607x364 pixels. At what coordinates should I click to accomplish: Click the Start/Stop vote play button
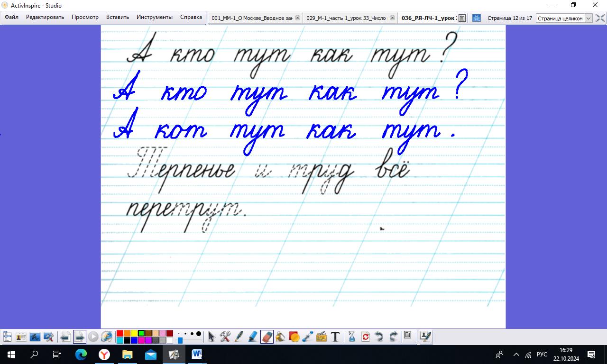tap(93, 337)
